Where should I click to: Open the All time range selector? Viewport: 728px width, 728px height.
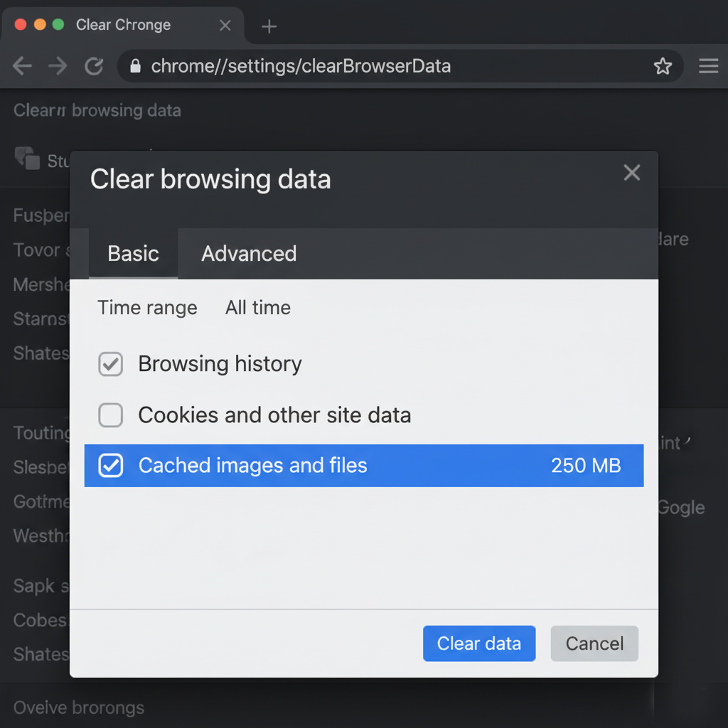pos(257,308)
